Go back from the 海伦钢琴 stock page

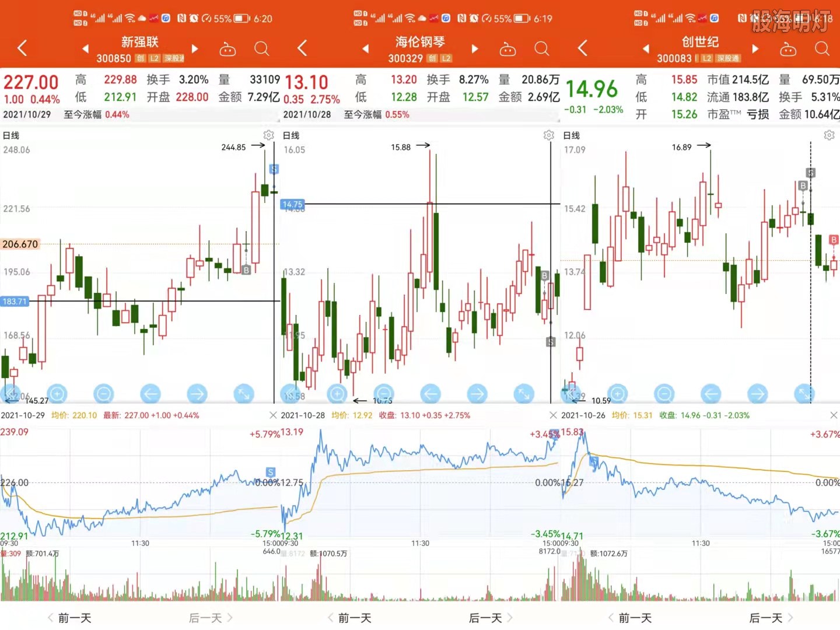pos(302,48)
